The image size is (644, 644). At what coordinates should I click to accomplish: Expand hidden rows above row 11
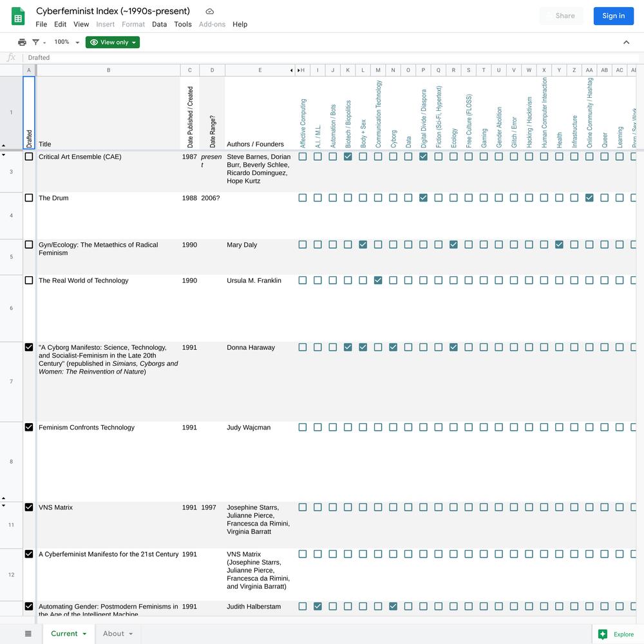(x=4, y=506)
